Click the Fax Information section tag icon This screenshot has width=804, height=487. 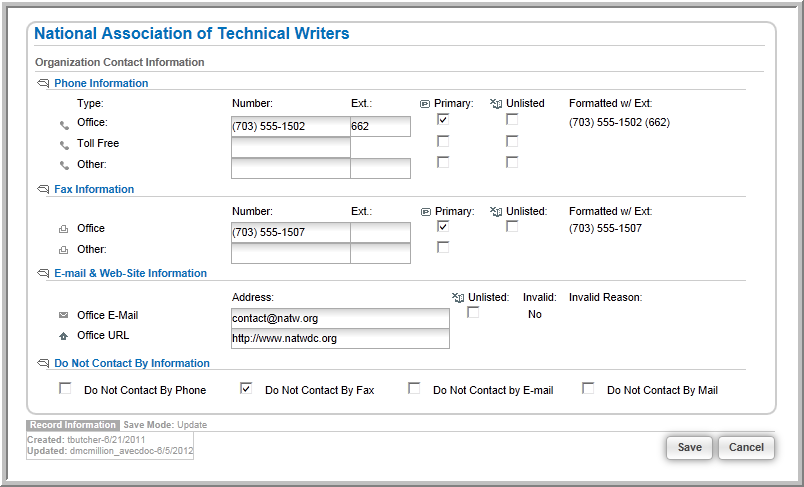(x=43, y=189)
